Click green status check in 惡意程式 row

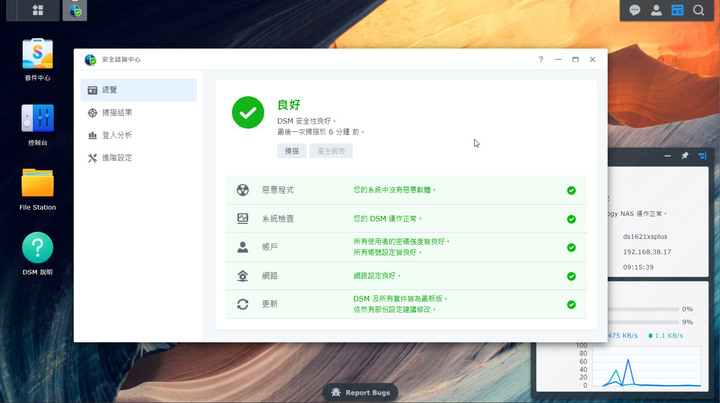pyautogui.click(x=571, y=190)
